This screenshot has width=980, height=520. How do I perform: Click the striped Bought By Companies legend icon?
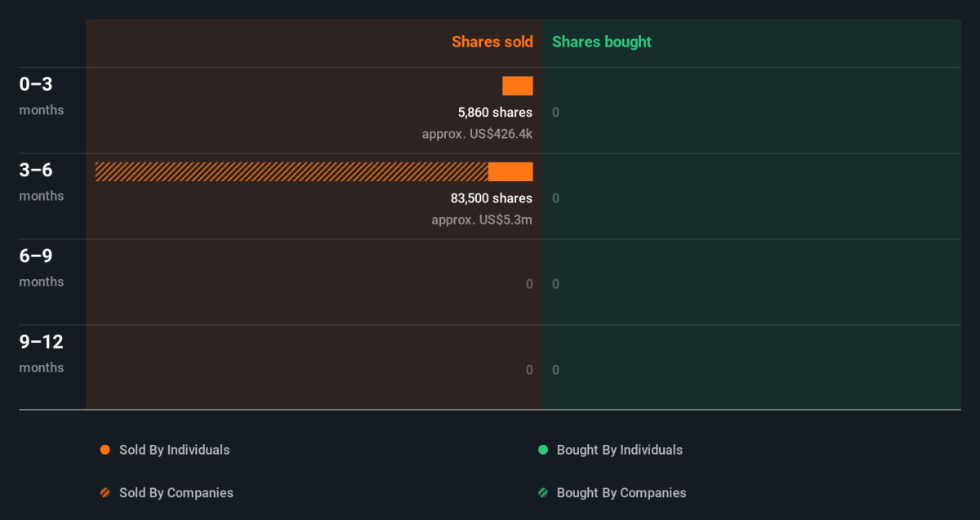point(543,493)
